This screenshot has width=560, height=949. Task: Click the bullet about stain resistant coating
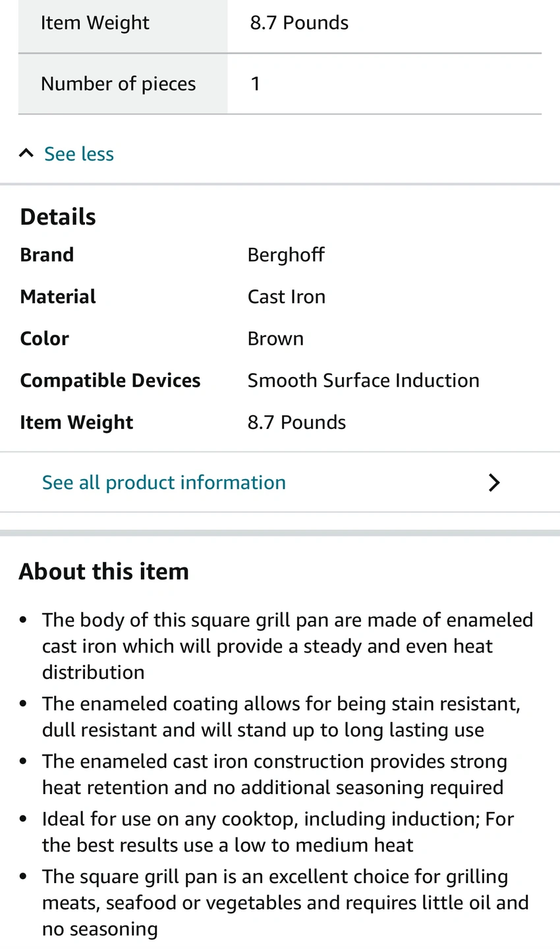pyautogui.click(x=281, y=717)
